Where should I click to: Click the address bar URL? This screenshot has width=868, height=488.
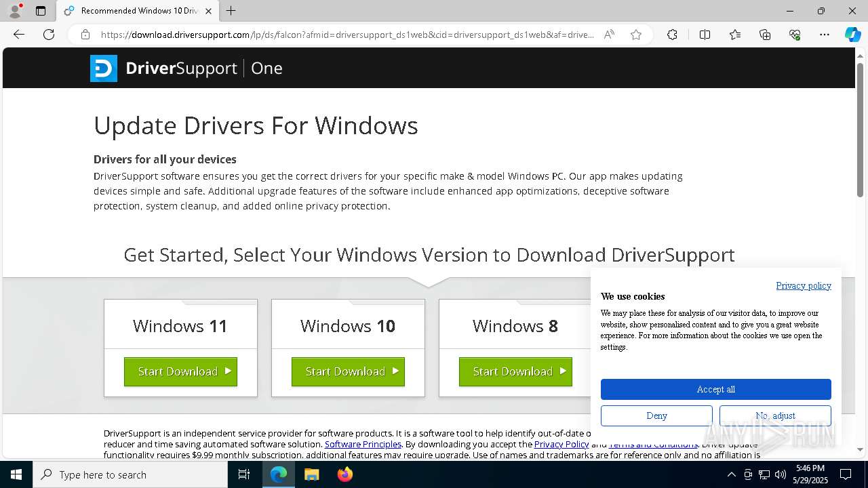coord(347,35)
